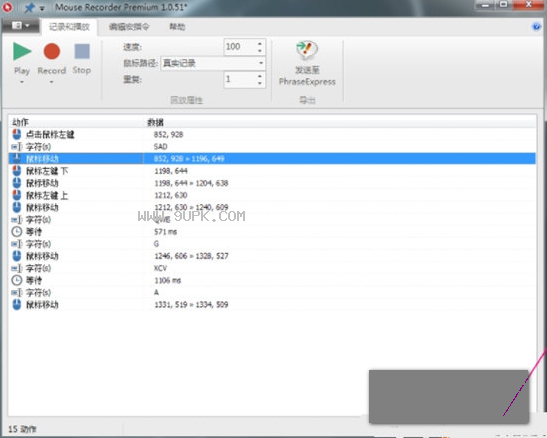The width and height of the screenshot is (547, 438).
Task: Decrease the 速度 value with down arrow
Action: (260, 51)
